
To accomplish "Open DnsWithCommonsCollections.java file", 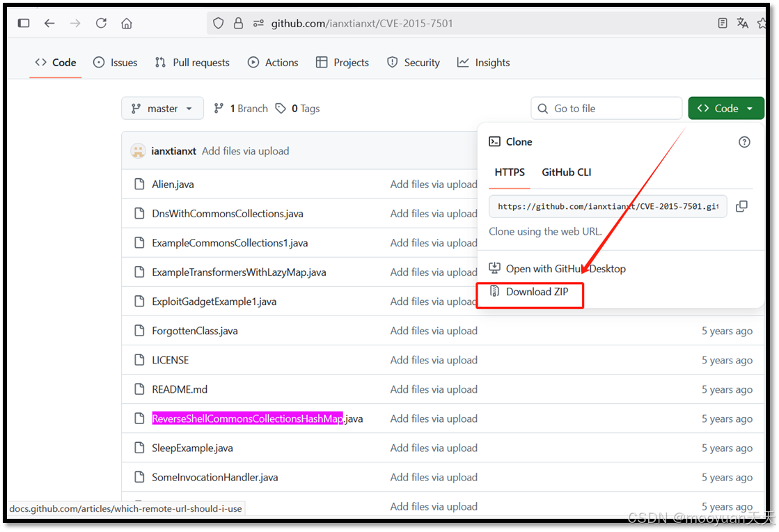I will pos(228,214).
